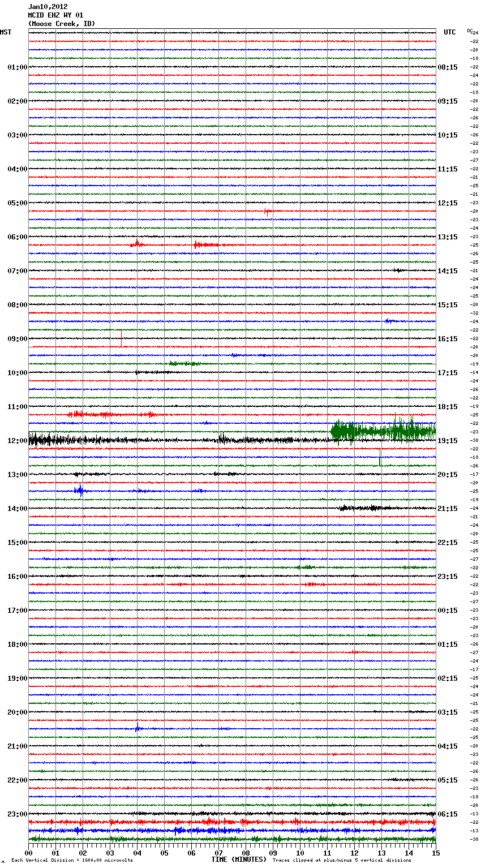Select the 09:00 MST time label
Image resolution: width=481 pixels, height=868 pixels.
tap(17, 339)
